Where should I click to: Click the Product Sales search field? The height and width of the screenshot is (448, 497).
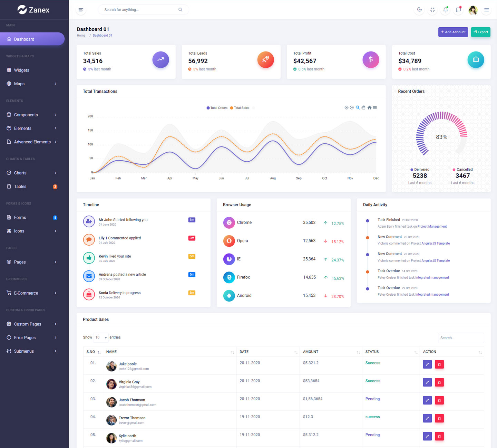coord(461,338)
